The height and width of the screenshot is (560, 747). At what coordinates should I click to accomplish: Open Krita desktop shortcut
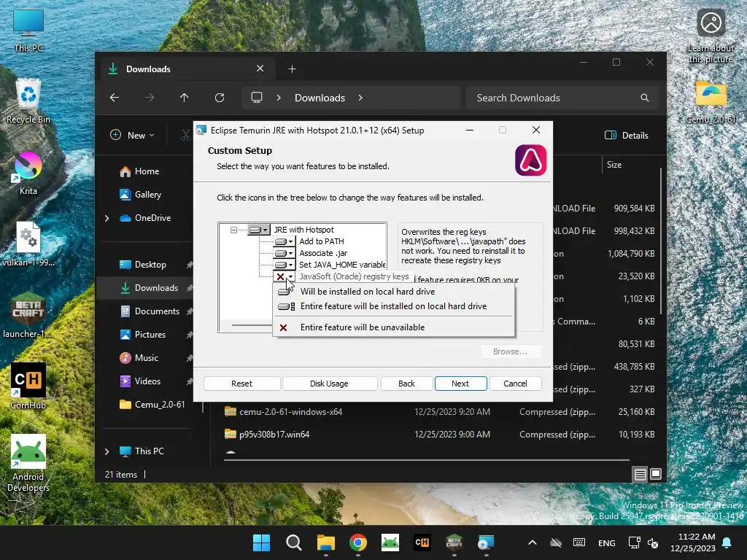(28, 173)
